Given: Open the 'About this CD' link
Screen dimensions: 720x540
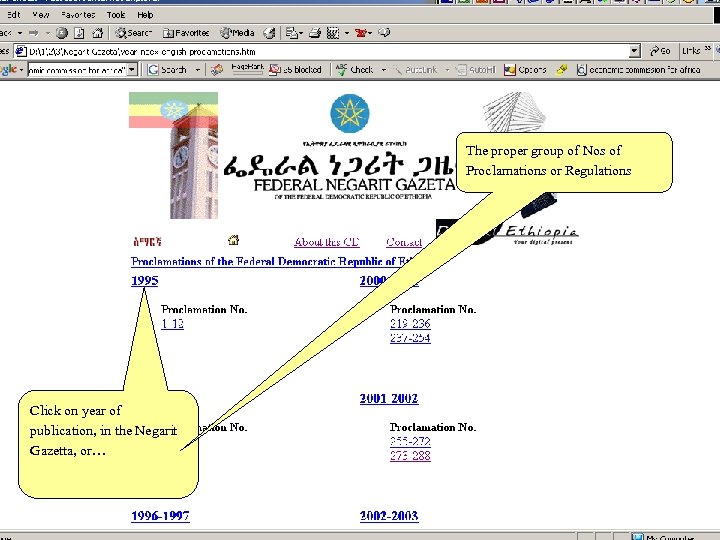Looking at the screenshot, I should coord(326,242).
